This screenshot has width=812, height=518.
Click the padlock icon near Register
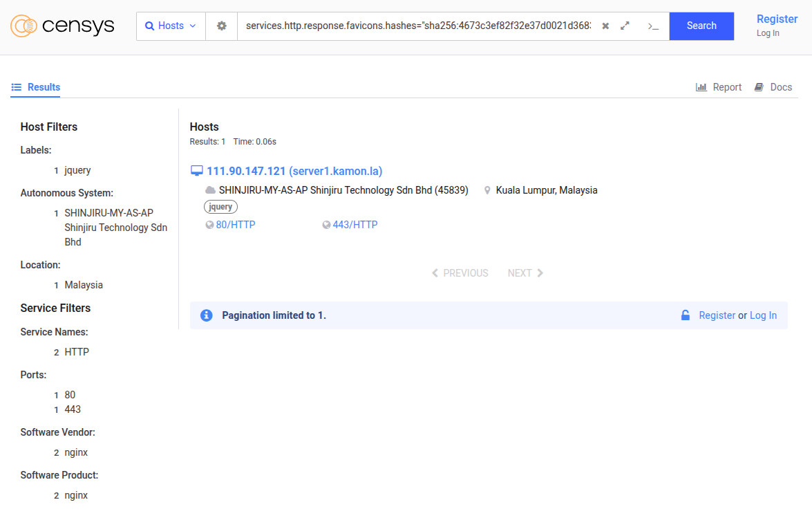pos(686,315)
